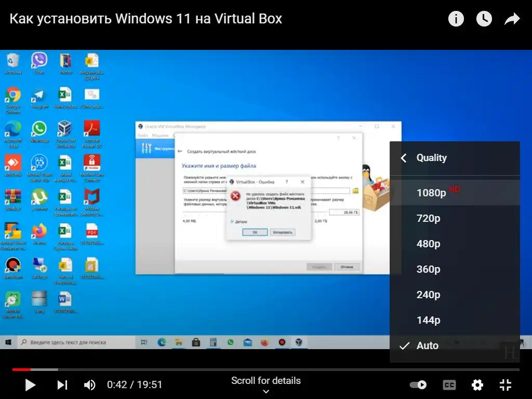Add the video to Watch Later
The width and height of the screenshot is (532, 399).
[x=484, y=19]
